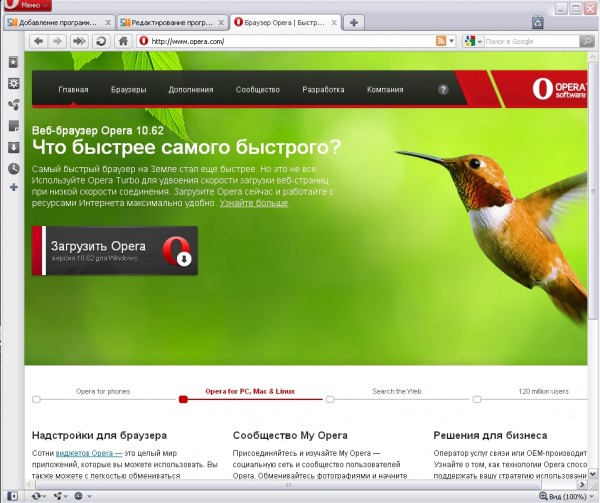This screenshot has height=503, width=600.
Task: Open the Дополнения menu item
Action: (x=191, y=90)
